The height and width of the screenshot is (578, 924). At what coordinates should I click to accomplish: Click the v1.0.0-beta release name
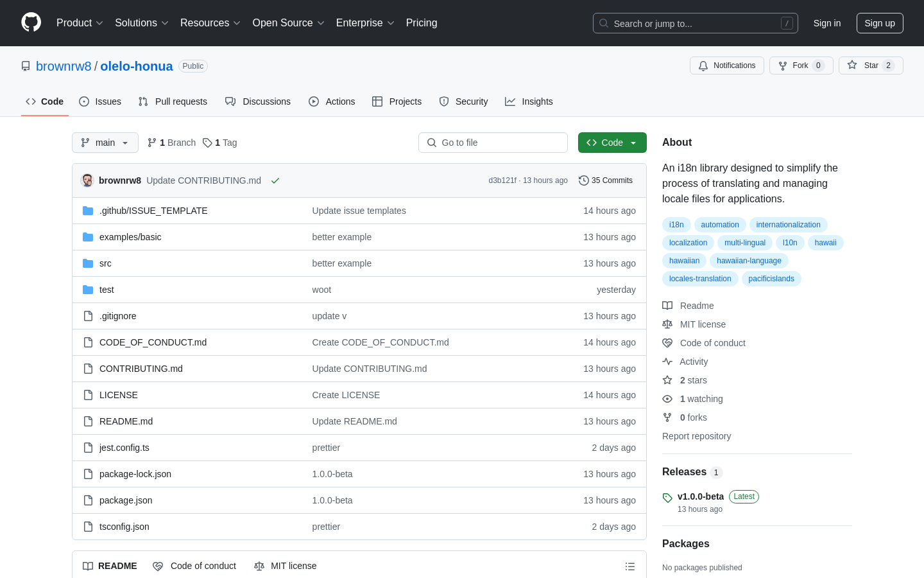701,496
